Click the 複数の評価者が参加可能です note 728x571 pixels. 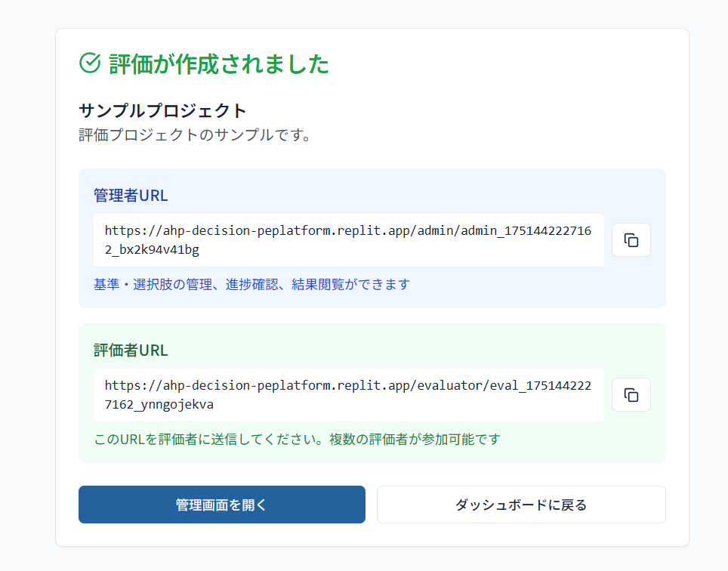tap(415, 439)
